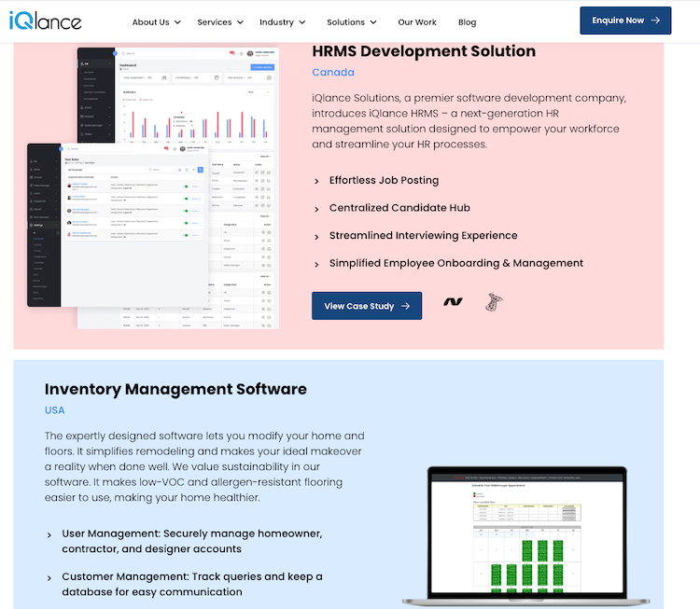This screenshot has width=700, height=609.
Task: Click the iQlance logo
Action: pyautogui.click(x=46, y=20)
